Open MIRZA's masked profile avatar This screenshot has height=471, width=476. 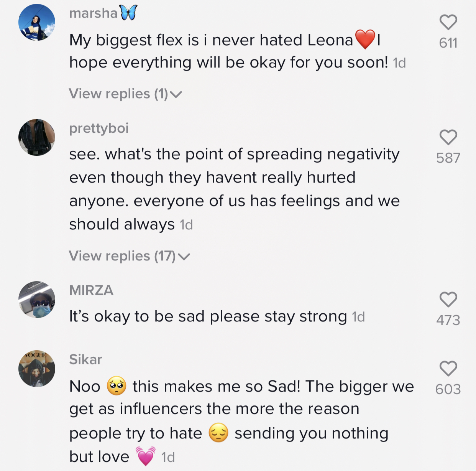click(x=37, y=300)
